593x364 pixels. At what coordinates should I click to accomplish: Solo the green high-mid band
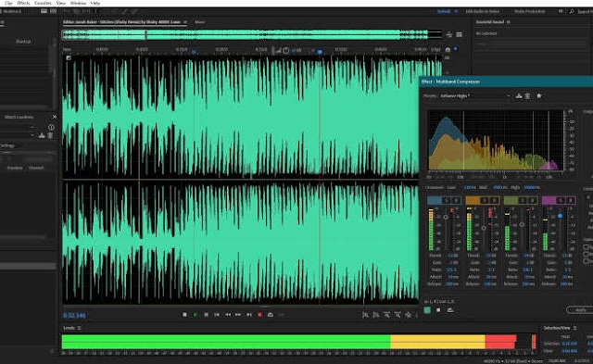[x=523, y=200]
